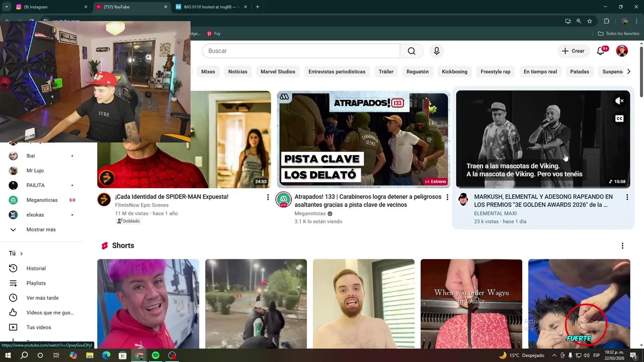Click the Shorts logo icon
Screen dimensions: 644x362
tap(105, 246)
